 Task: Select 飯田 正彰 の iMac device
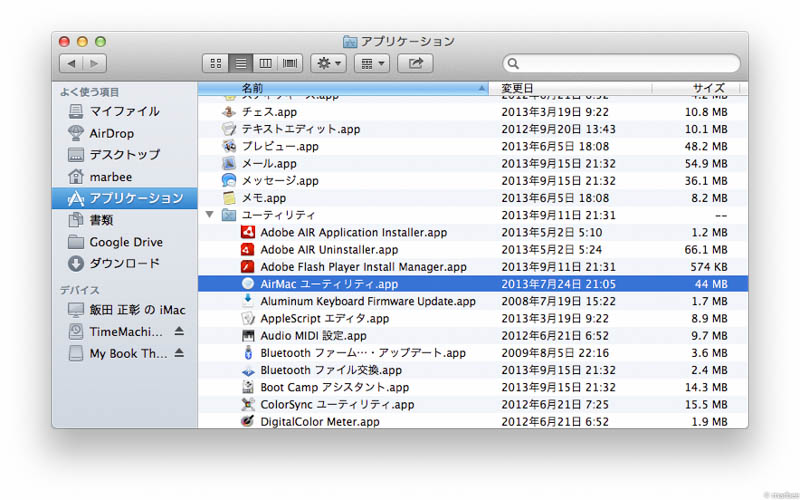(x=124, y=310)
